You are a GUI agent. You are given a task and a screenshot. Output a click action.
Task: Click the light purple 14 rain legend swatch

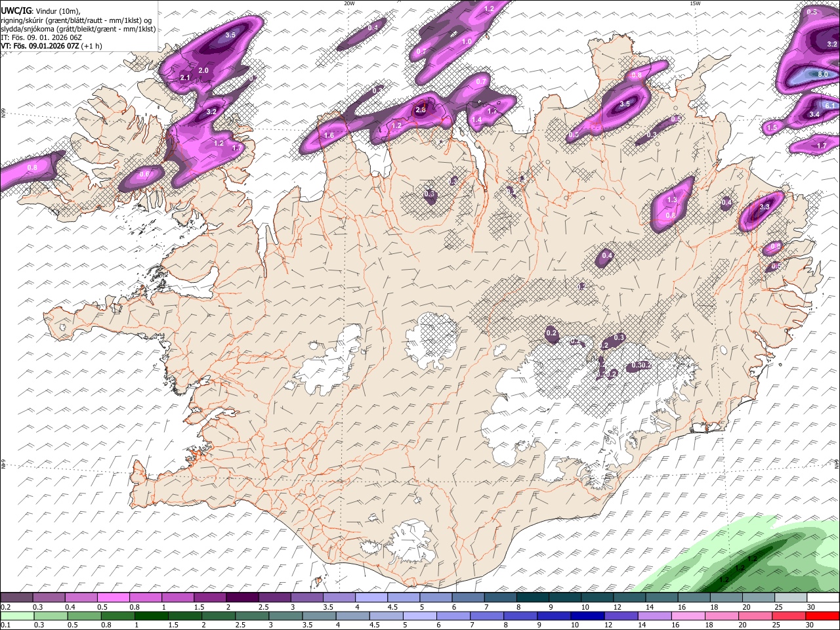pyautogui.click(x=655, y=616)
